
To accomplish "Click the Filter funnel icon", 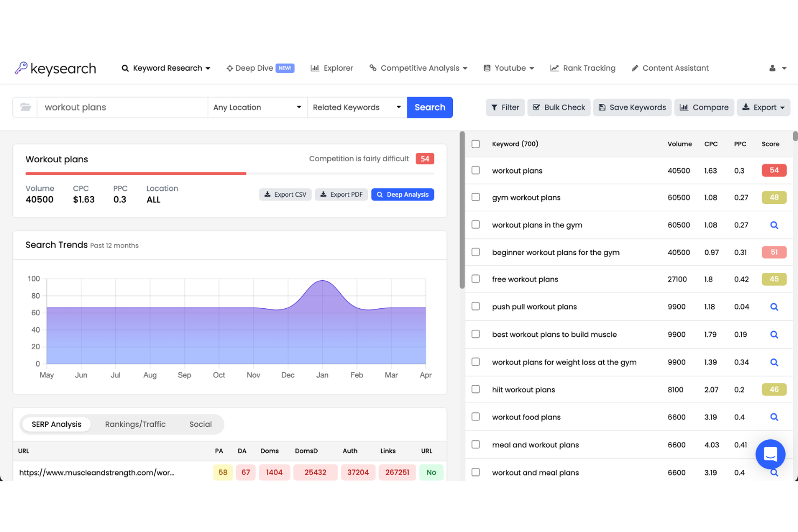I will point(494,107).
